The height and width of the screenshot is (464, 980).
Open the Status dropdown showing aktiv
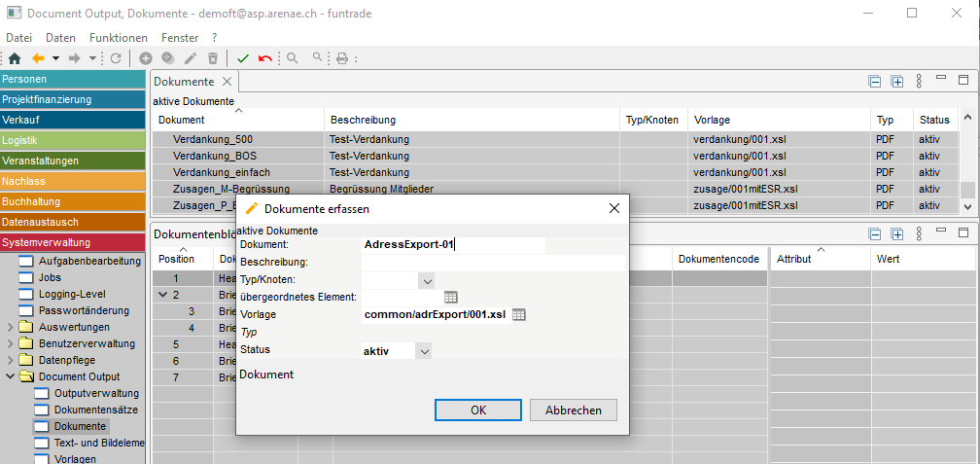pos(424,350)
